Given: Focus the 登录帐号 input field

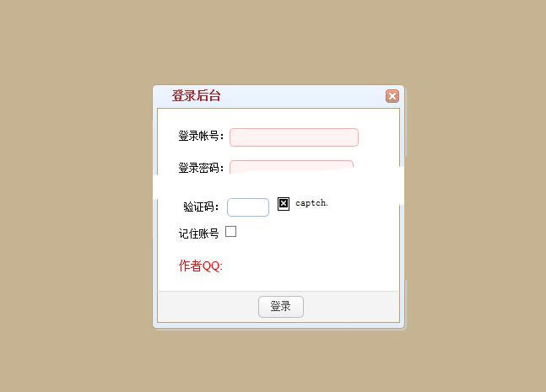Looking at the screenshot, I should 294,137.
